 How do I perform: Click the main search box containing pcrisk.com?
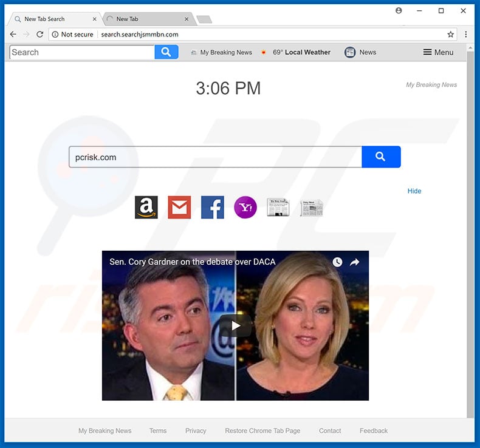point(215,157)
